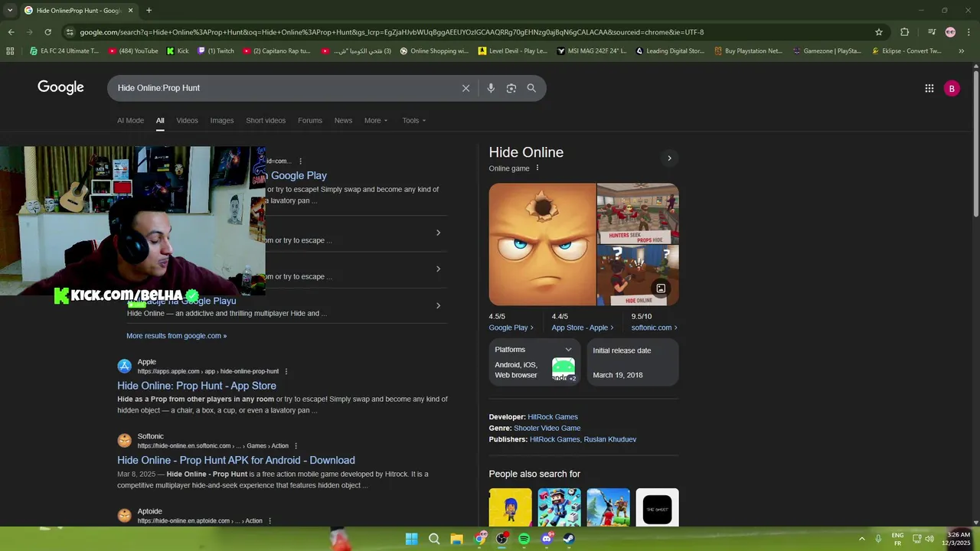Open File Explorer from the taskbar
This screenshot has height=551, width=980.
(456, 539)
